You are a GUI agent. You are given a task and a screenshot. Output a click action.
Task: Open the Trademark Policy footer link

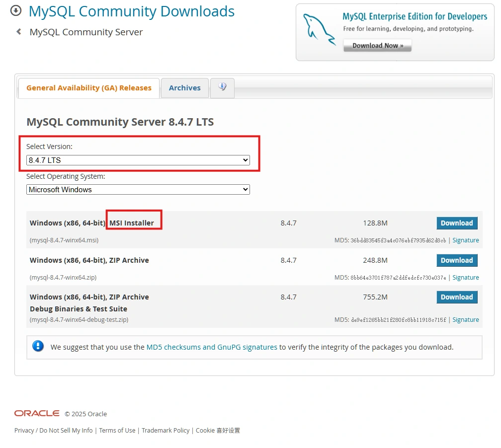(166, 431)
